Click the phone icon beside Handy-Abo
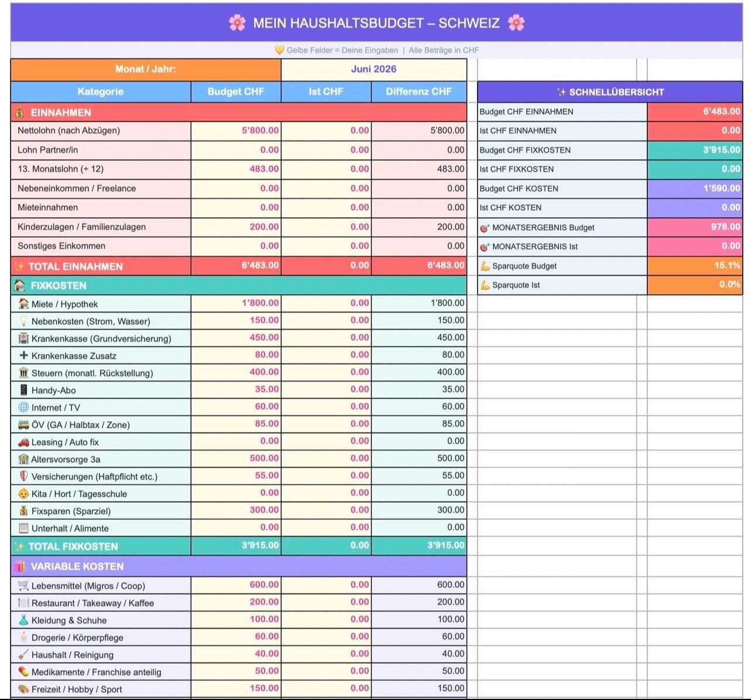This screenshot has height=700, width=751. click(23, 390)
